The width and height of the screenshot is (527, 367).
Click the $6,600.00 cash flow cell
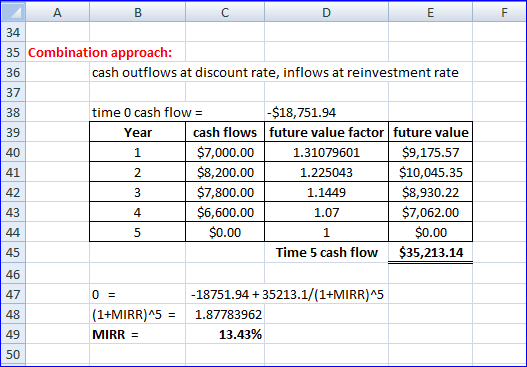225,212
